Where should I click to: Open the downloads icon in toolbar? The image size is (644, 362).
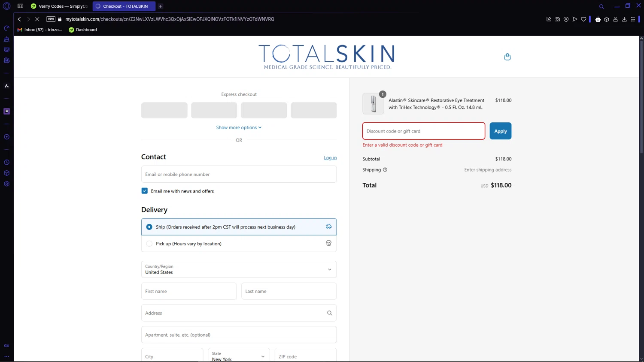click(624, 19)
